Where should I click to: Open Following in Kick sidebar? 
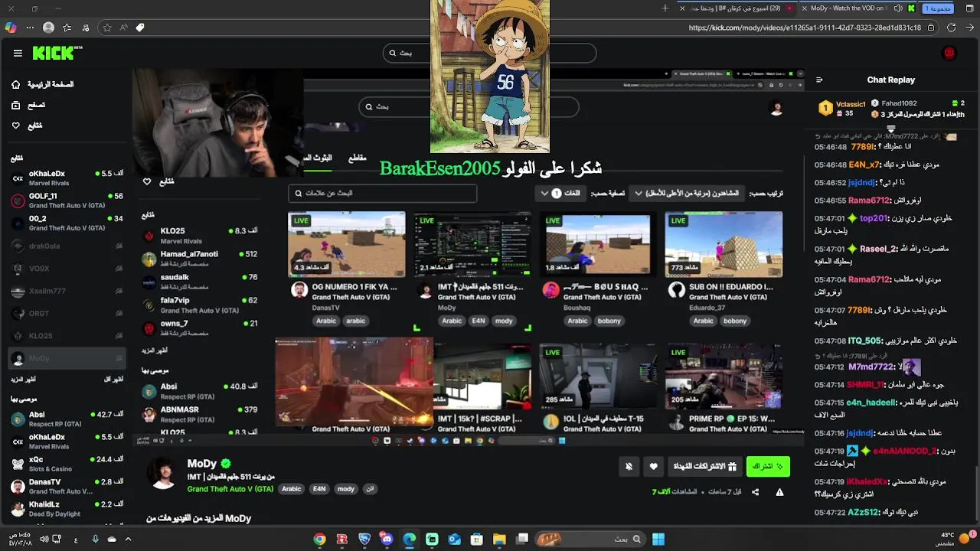pos(27,126)
